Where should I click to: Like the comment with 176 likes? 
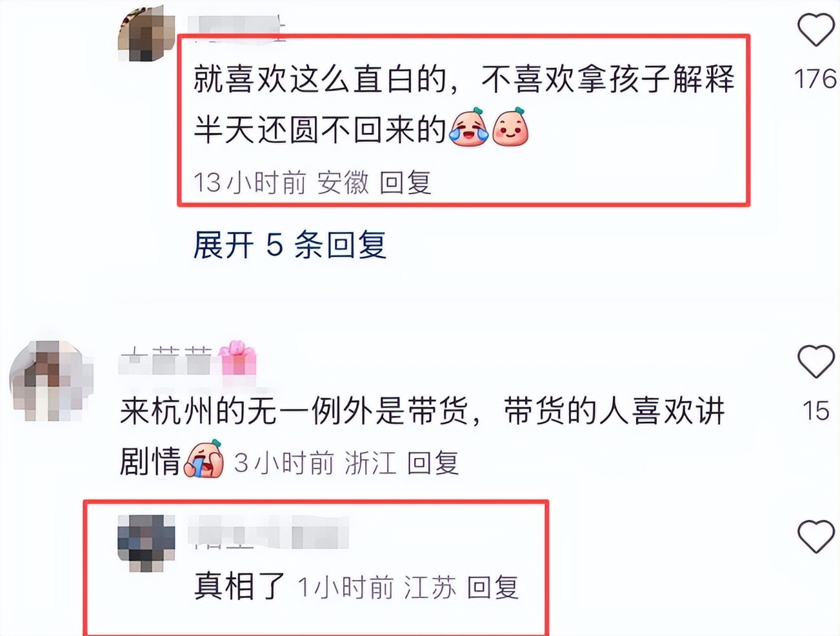click(x=815, y=30)
